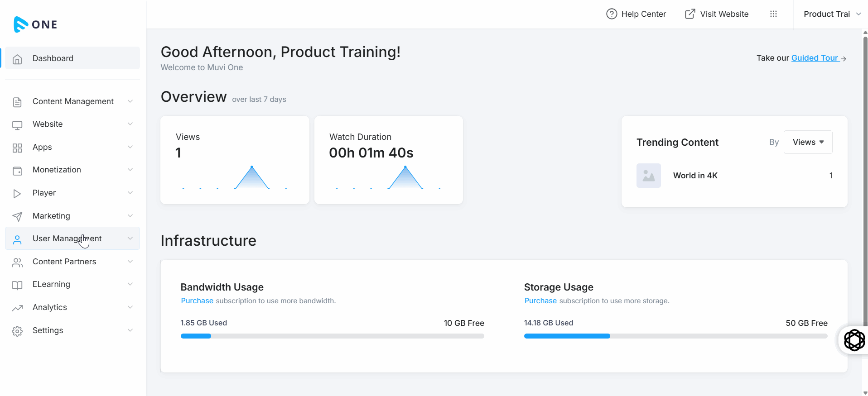This screenshot has width=868, height=396.
Task: Expand the ELearning chevron
Action: click(x=130, y=284)
